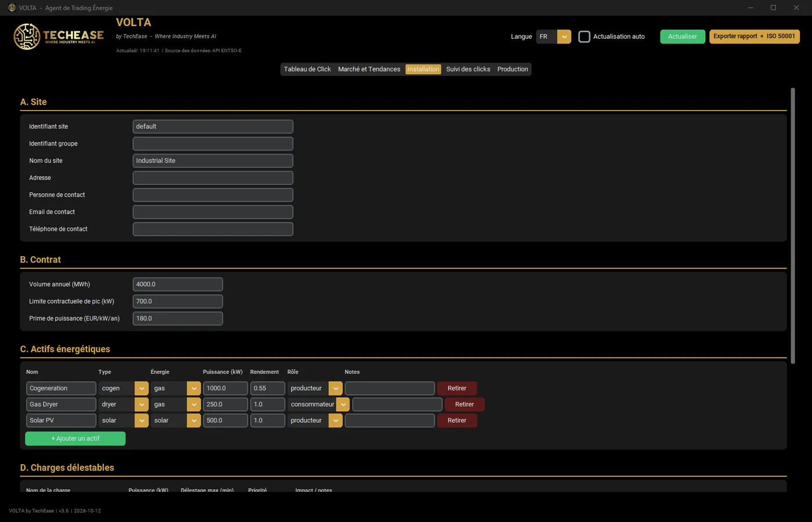Click + Ajouter un actif button

(x=75, y=438)
